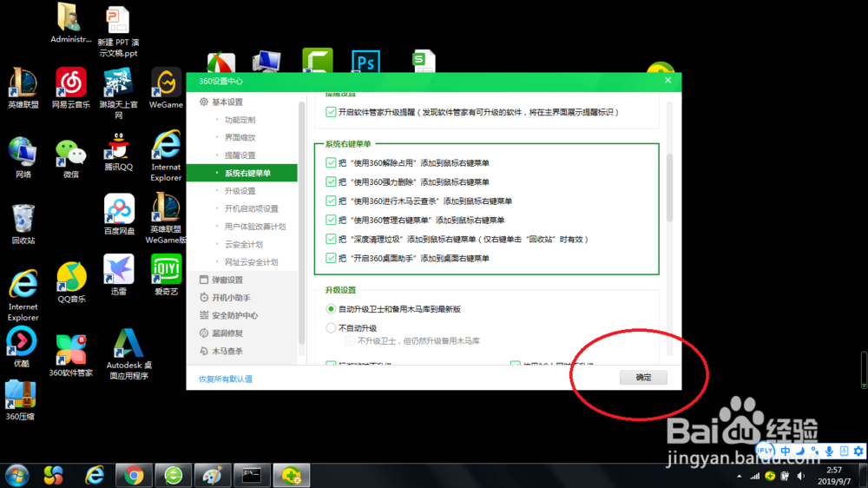Open 360压缩 desktop icon
This screenshot has height=488, width=868.
[x=21, y=400]
